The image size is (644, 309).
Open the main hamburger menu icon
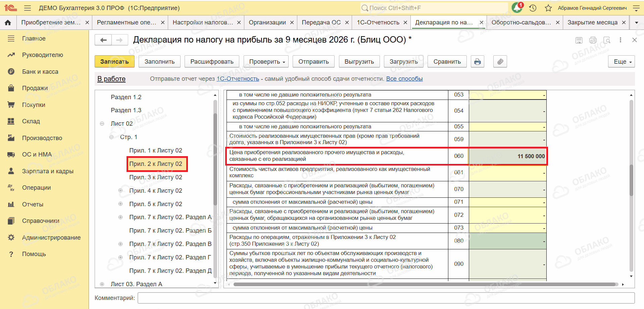point(28,8)
